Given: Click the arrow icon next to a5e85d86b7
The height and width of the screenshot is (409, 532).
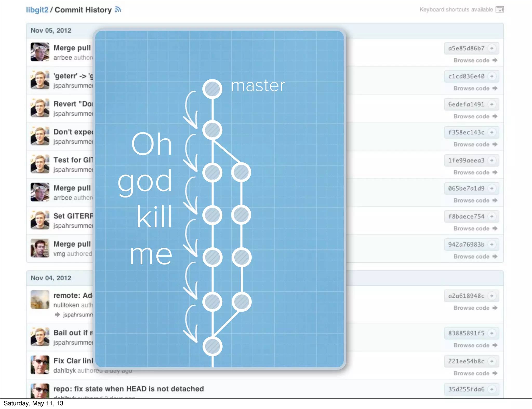Looking at the screenshot, I should (492, 48).
